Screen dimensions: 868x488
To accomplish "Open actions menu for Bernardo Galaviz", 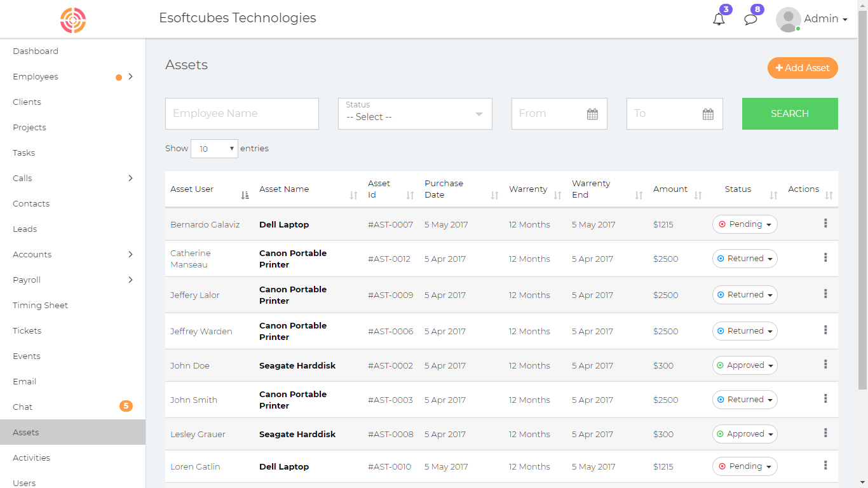I will pos(825,223).
